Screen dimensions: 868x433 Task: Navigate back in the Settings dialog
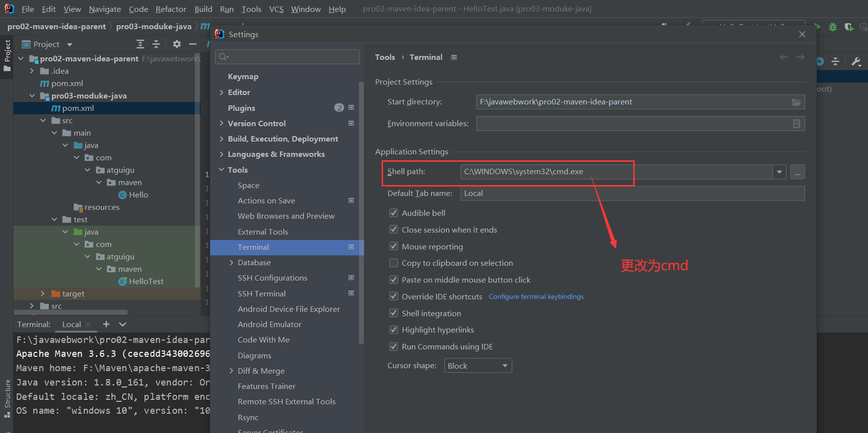pyautogui.click(x=783, y=57)
